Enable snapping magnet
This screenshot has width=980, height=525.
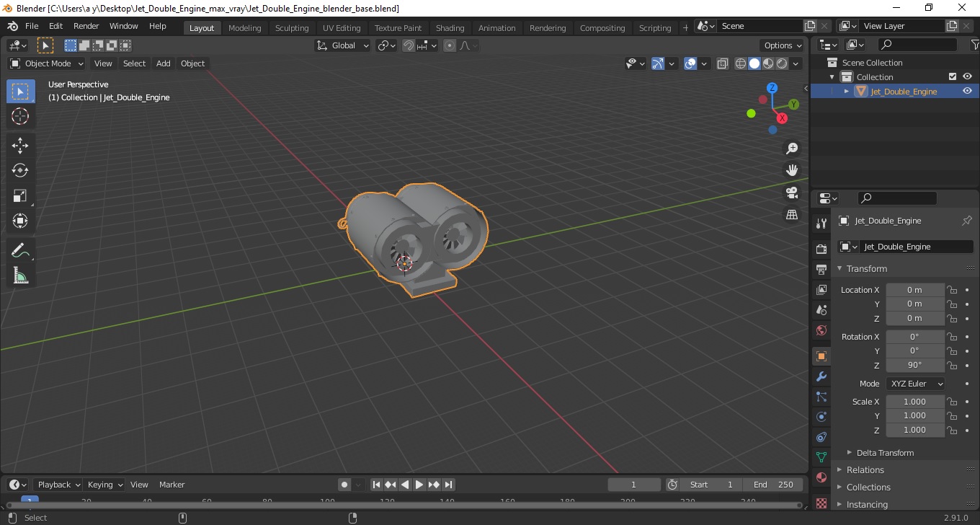tap(409, 45)
